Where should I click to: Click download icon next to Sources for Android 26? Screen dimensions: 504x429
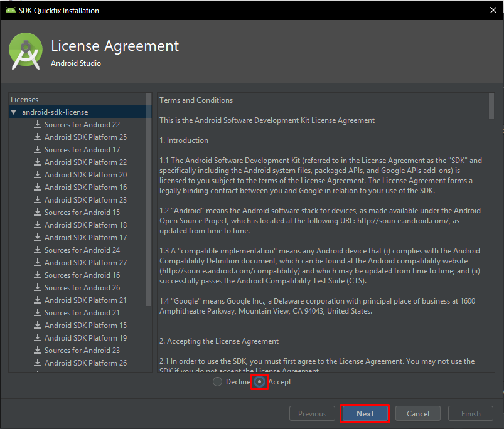(x=38, y=287)
